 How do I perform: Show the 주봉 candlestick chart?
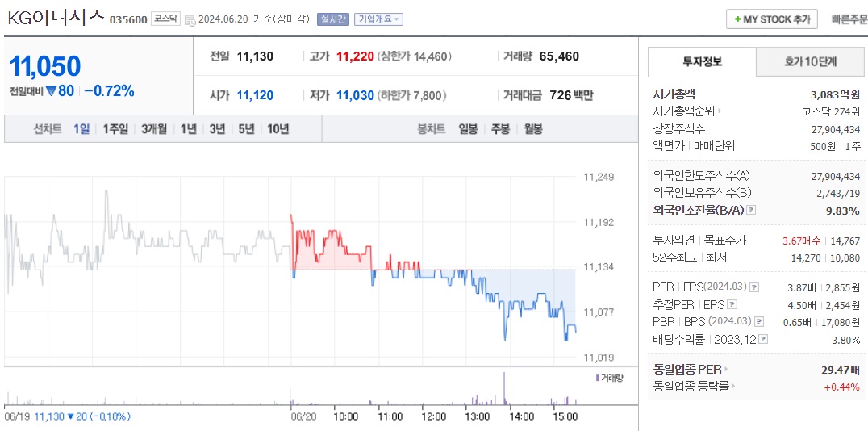500,129
